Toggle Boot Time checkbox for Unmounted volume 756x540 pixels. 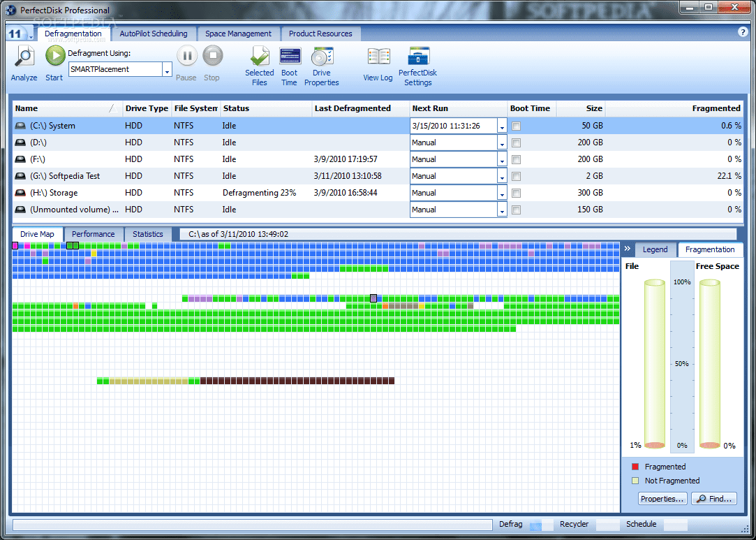pos(517,210)
